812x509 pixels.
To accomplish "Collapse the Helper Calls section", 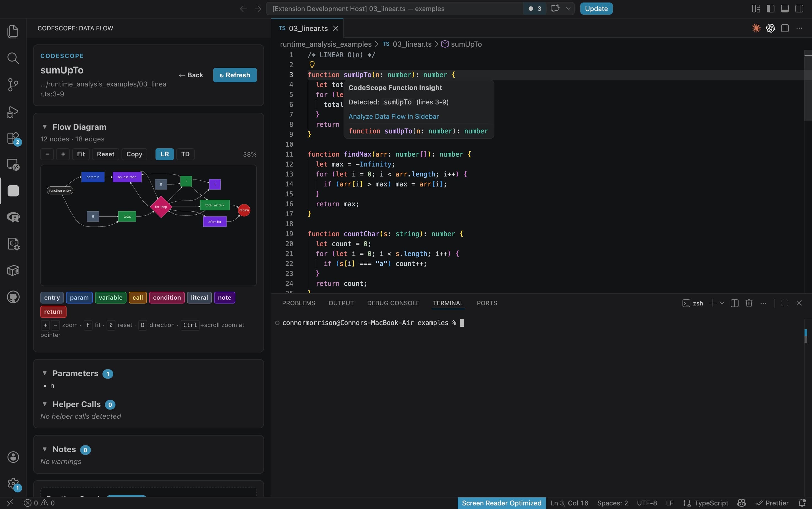I will coord(44,404).
